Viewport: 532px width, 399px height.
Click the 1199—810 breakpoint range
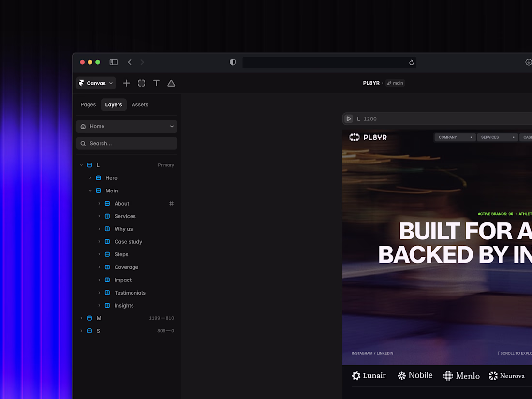coord(162,318)
